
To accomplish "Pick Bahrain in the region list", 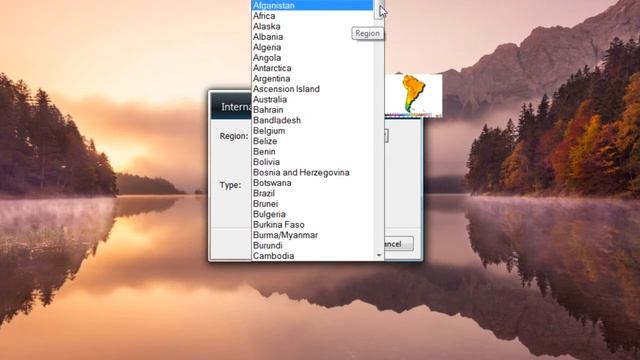I will [312, 110].
